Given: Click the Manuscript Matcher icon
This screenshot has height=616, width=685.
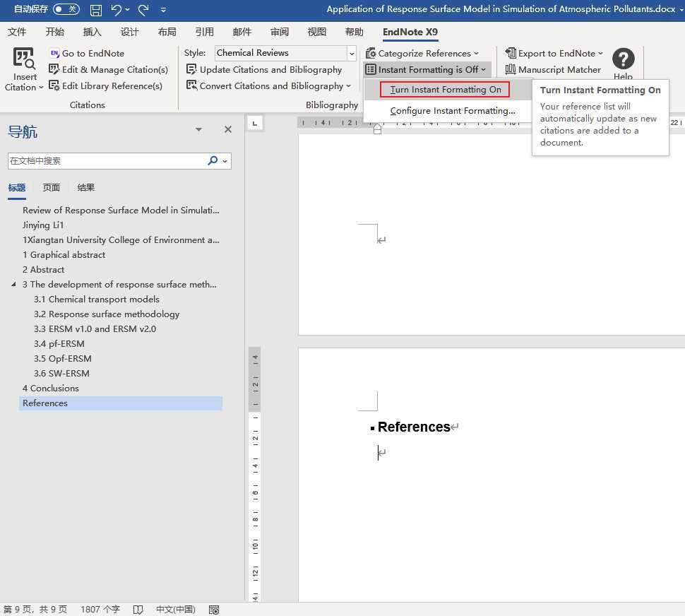Looking at the screenshot, I should point(511,69).
